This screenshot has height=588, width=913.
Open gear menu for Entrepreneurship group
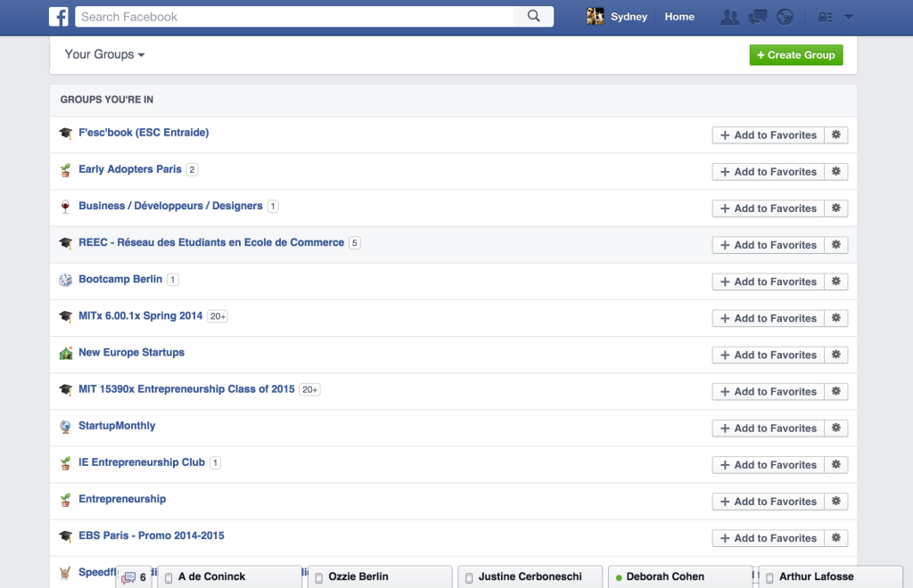pos(836,502)
